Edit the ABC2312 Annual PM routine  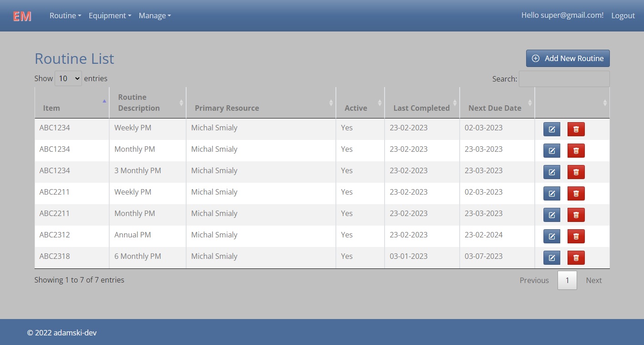(552, 237)
